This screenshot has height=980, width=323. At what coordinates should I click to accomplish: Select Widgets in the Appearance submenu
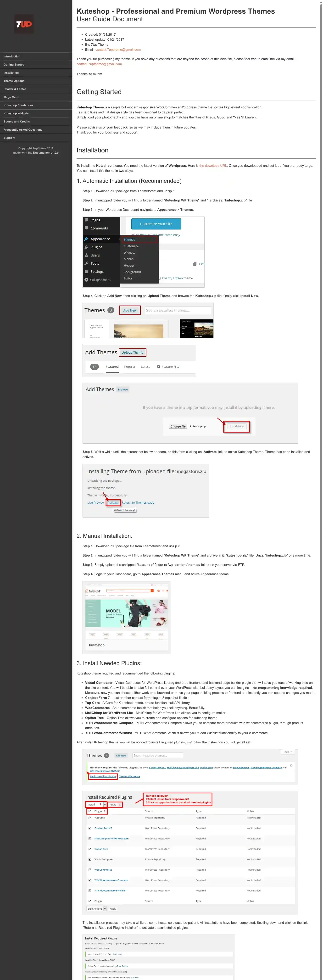(129, 253)
